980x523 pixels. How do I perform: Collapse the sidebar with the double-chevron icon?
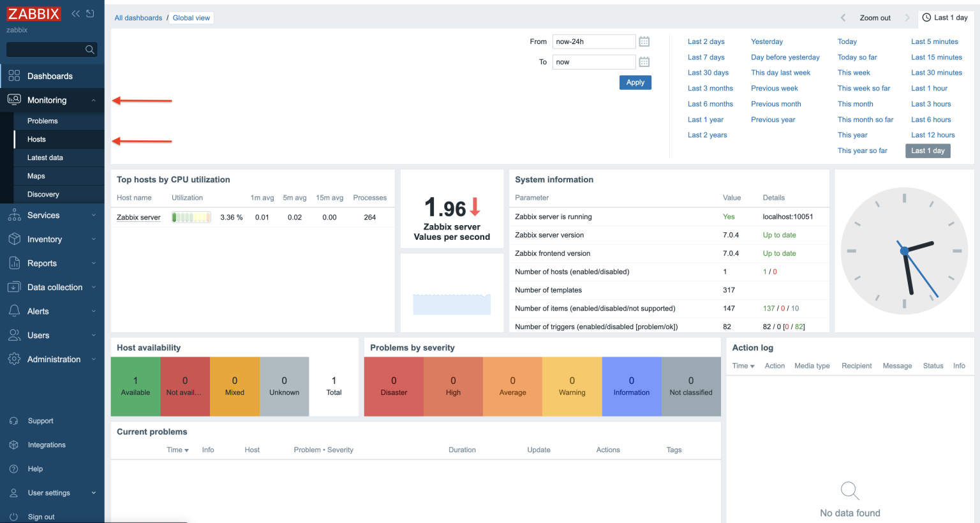[x=75, y=13]
